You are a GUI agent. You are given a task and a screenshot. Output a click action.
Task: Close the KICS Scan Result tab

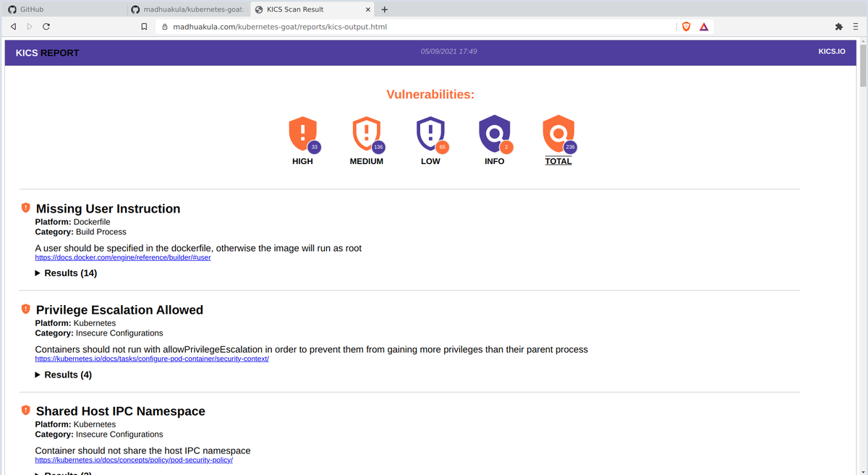coord(367,9)
